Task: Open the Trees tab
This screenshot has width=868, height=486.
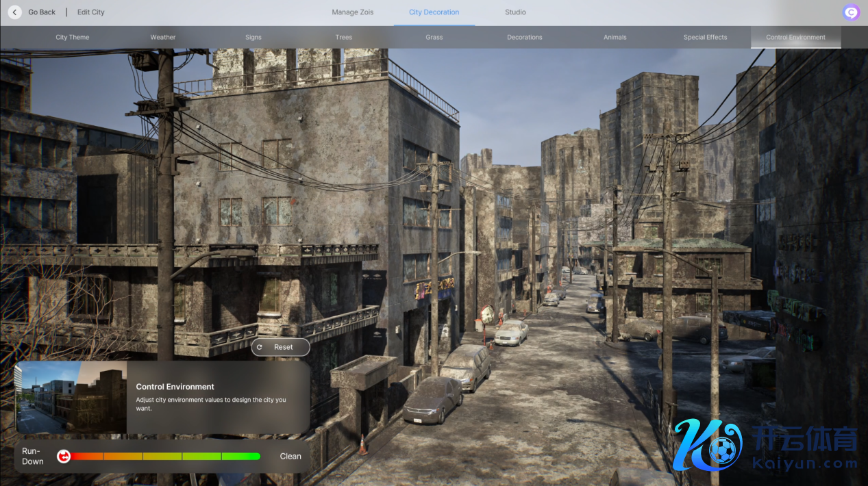Action: coord(344,38)
